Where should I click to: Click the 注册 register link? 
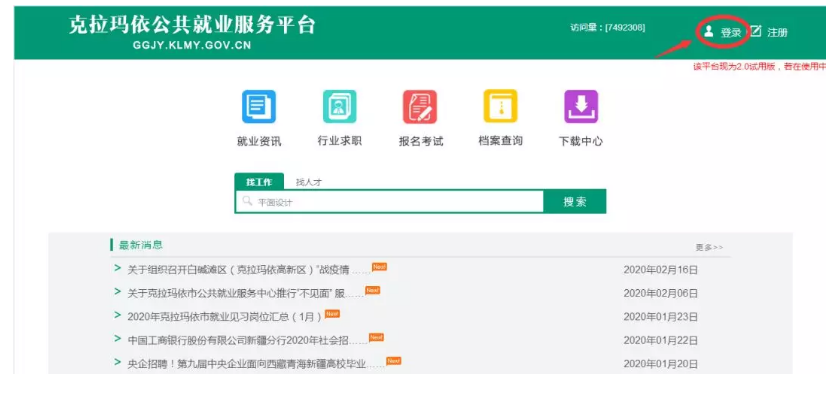777,33
